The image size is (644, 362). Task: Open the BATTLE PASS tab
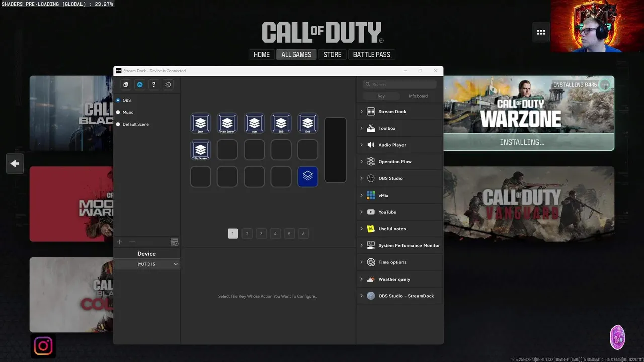[x=372, y=54]
